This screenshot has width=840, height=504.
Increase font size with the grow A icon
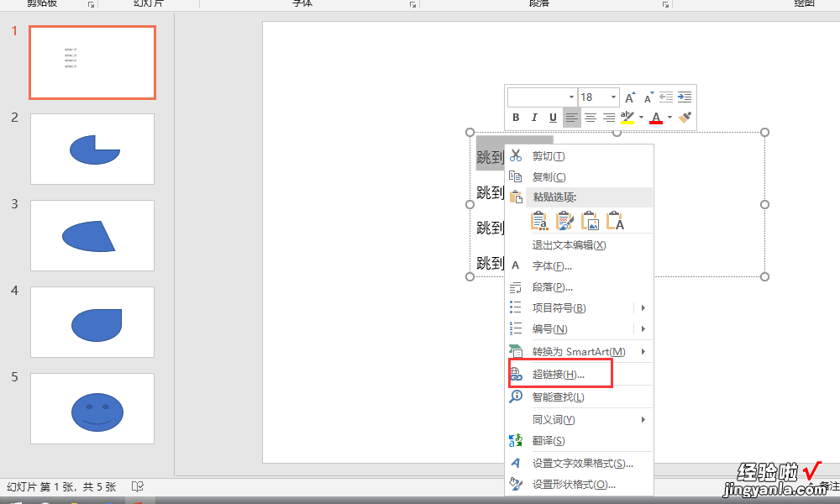coord(630,97)
